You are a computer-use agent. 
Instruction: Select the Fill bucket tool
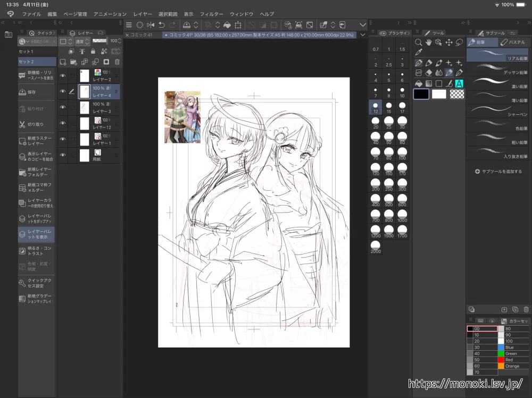point(419,83)
